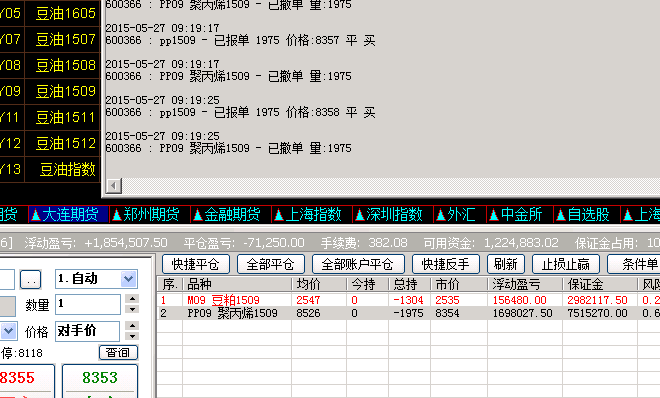Sort by 浮动盈亏 column header
The height and width of the screenshot is (398, 660).
point(525,284)
